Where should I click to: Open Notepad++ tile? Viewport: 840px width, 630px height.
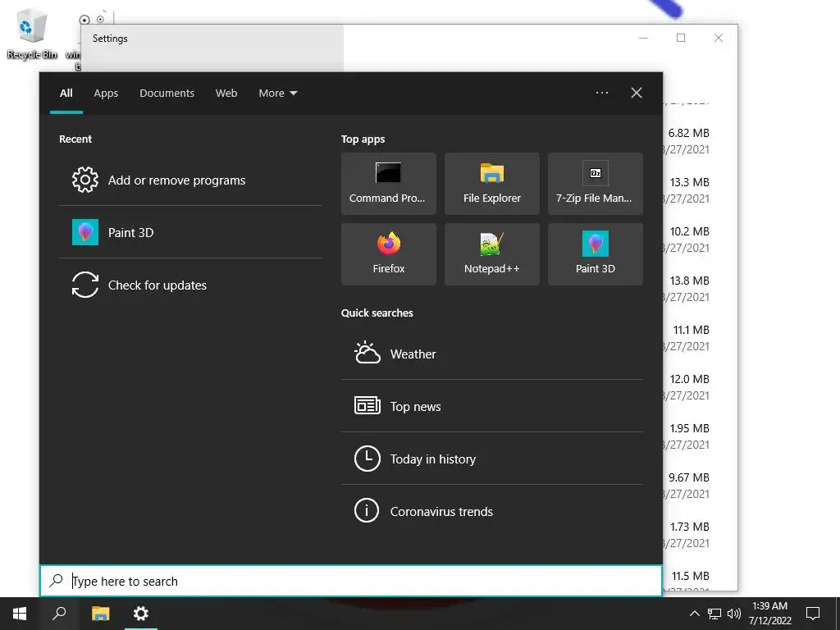[492, 254]
